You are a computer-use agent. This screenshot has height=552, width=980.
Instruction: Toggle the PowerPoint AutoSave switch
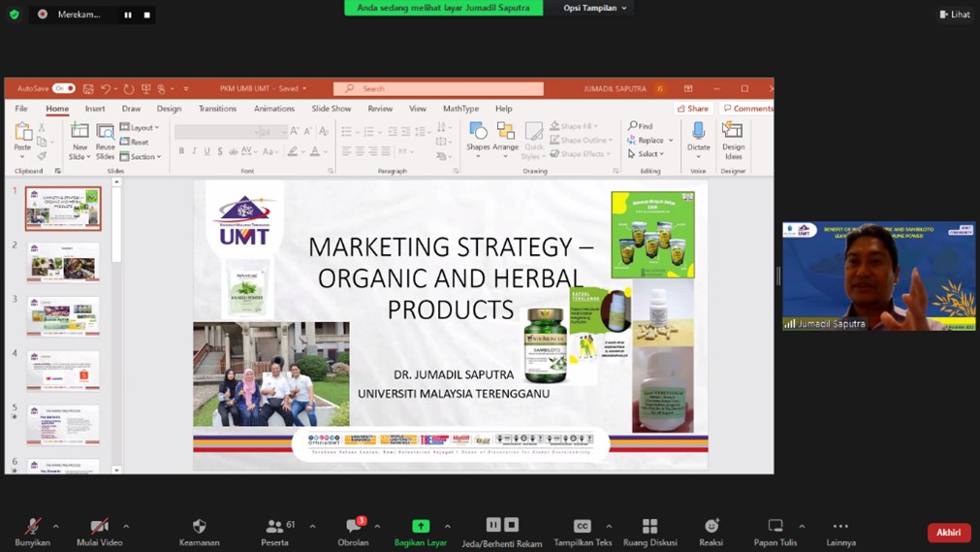63,88
